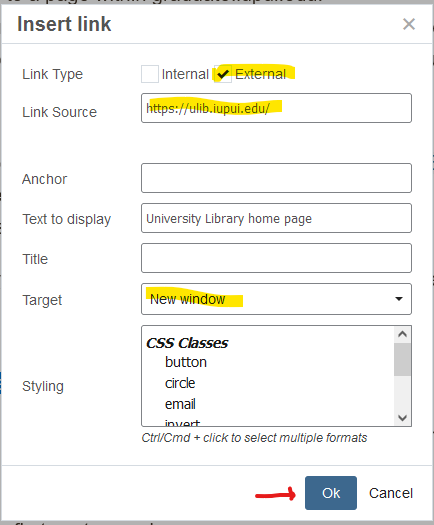Click the CSS Classes group header

coord(187,343)
